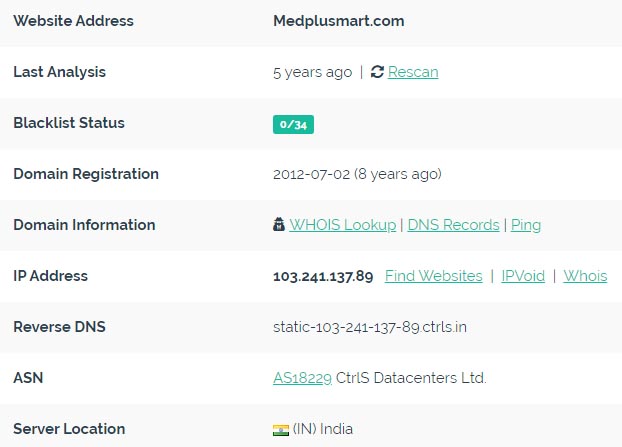Click the India flag icon
The width and height of the screenshot is (622, 447).
[281, 430]
